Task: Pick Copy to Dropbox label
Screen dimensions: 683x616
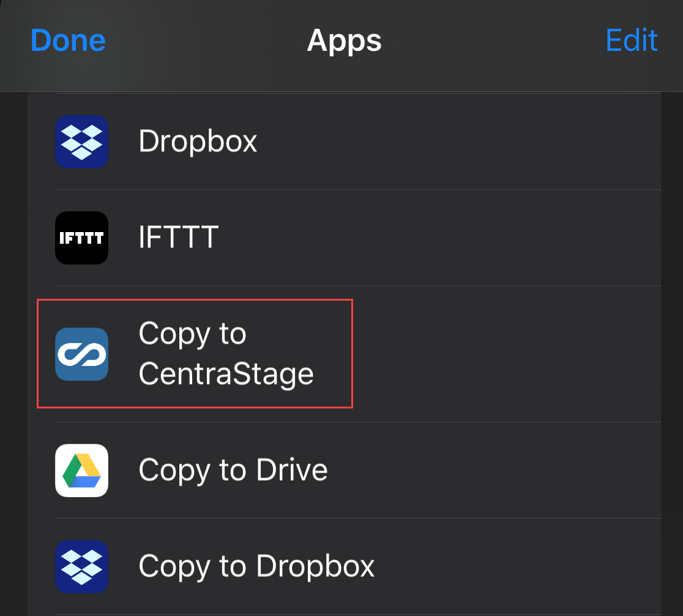Action: point(256,567)
